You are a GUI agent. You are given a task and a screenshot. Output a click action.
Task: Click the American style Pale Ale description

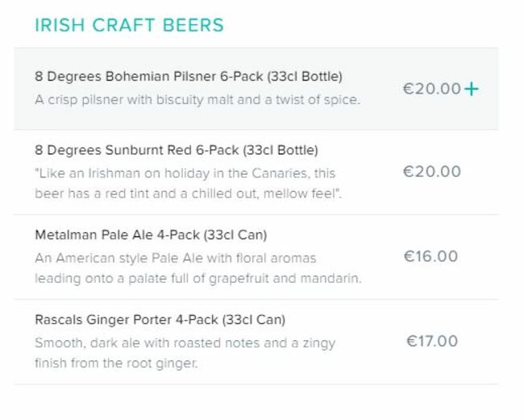(x=176, y=258)
